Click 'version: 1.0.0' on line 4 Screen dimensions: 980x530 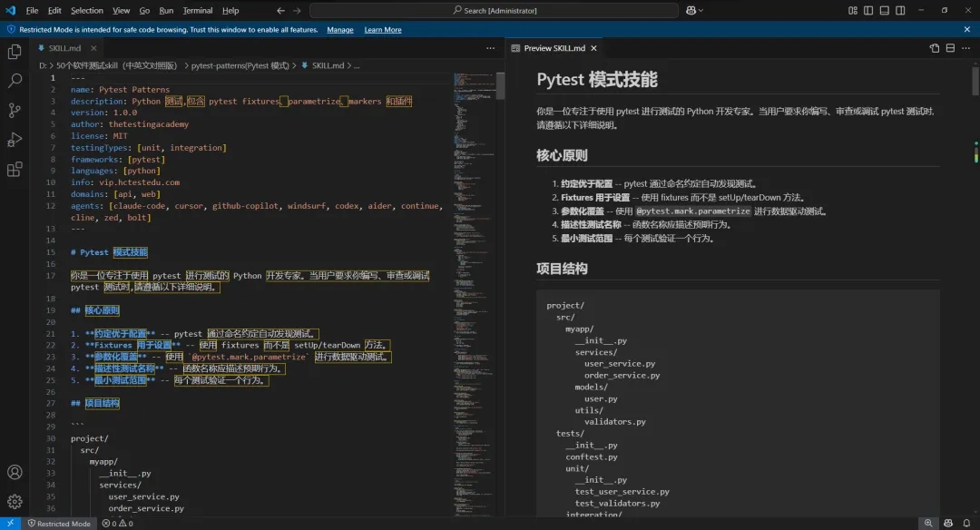click(103, 113)
